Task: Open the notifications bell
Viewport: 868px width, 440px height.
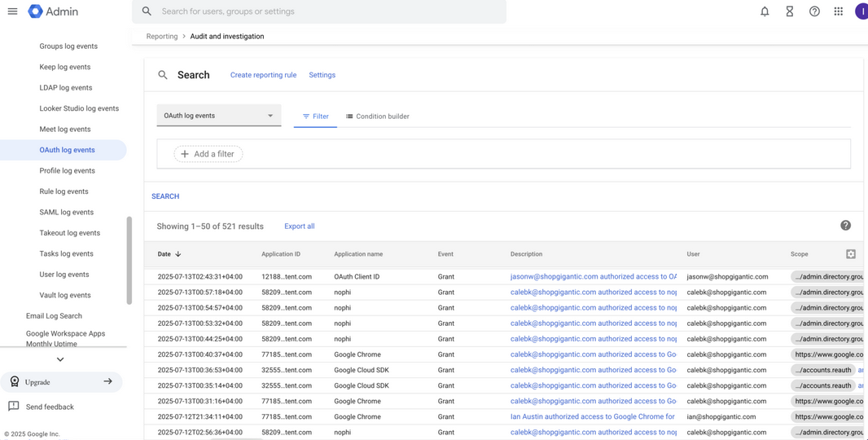Action: (765, 11)
